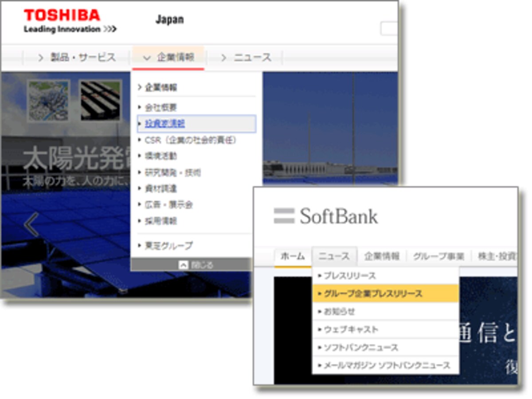Viewport: 532px width, 399px height.
Task: Select グループ企業プレスリリース in SoftBank dropdown
Action: (x=386, y=293)
